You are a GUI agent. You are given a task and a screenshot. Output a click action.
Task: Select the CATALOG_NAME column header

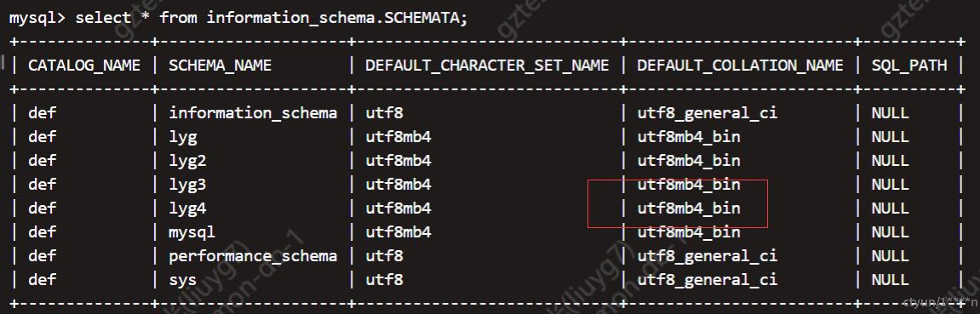(84, 66)
